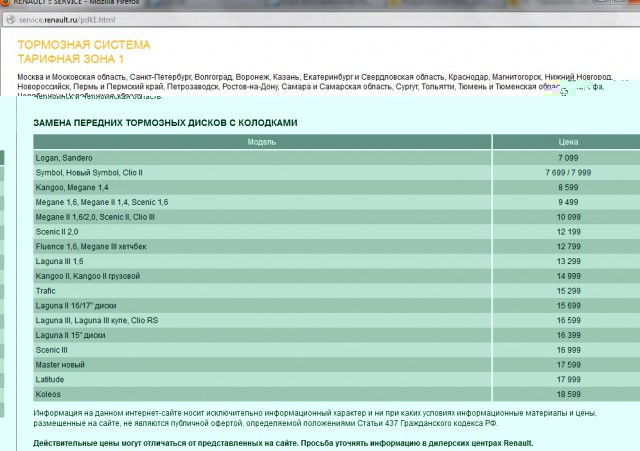
Task: Click heading 'ЗАМЕНА ПЕРЕДНИХ ТОРМОЗНЫХ ДИСКОВ С КОЛОДКАМИ'
Action: click(165, 123)
